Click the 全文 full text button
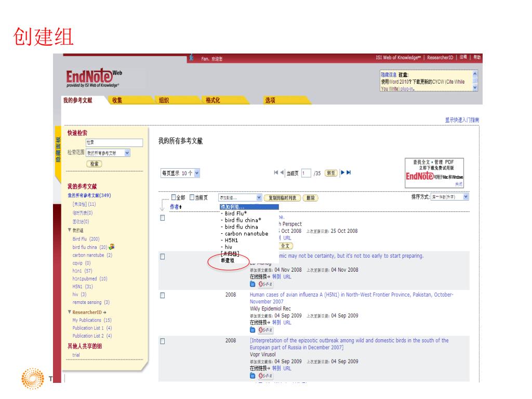 (x=285, y=246)
